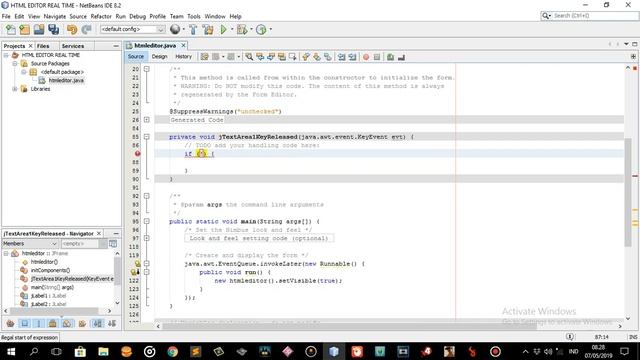Click the Debug Project toolbar icon
The width and height of the screenshot is (640, 360).
click(242, 29)
